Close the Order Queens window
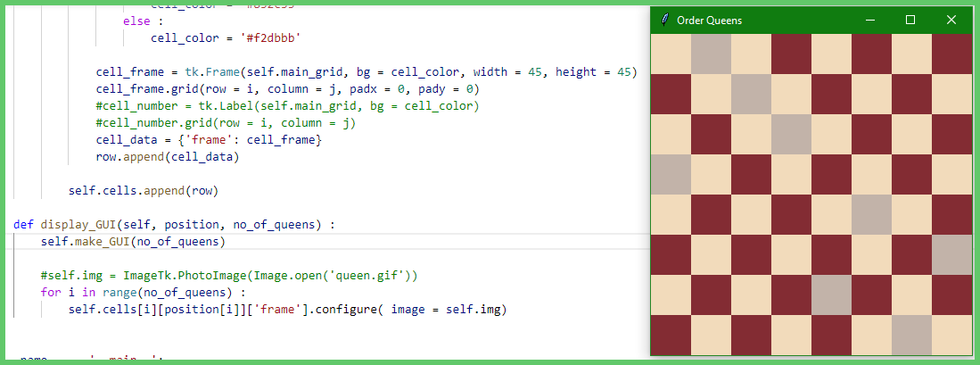980x365 pixels. 951,20
